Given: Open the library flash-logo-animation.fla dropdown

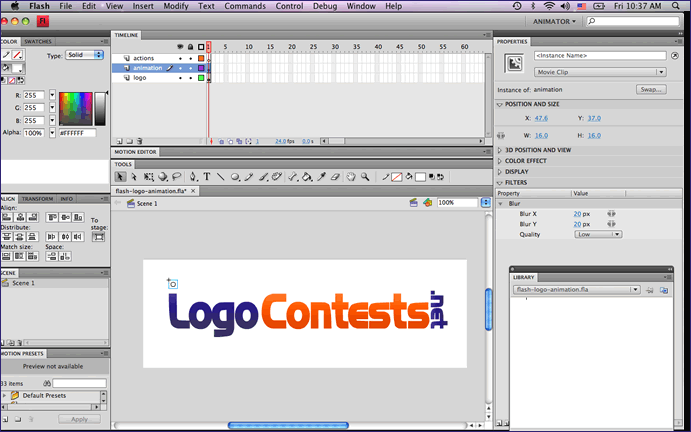Looking at the screenshot, I should [576, 290].
